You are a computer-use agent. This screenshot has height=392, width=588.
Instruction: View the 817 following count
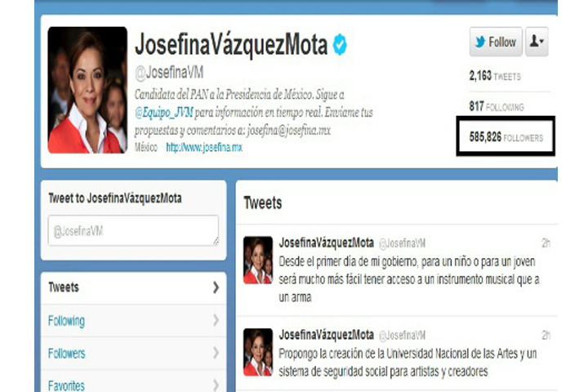click(x=497, y=106)
